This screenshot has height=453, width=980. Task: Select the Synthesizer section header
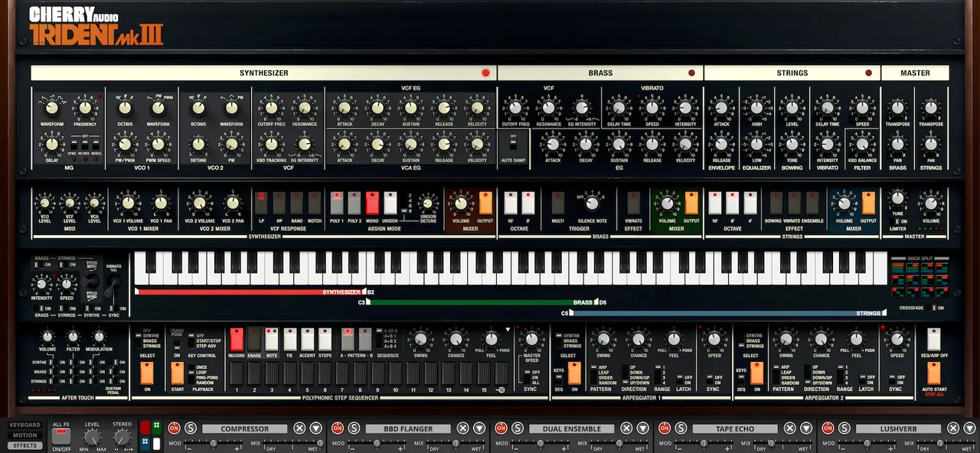[263, 73]
